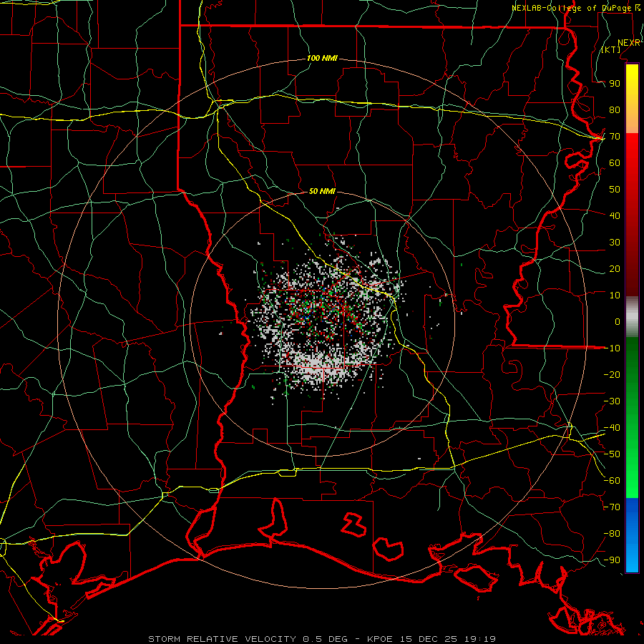
Task: Click the 20 value on the velocity scale
Action: point(615,268)
